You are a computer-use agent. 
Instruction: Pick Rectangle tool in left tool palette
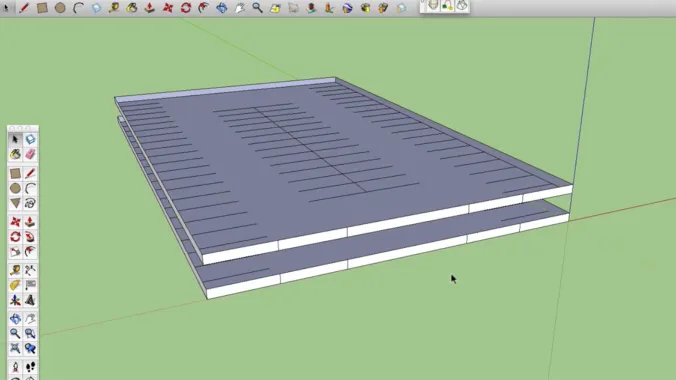(x=15, y=173)
